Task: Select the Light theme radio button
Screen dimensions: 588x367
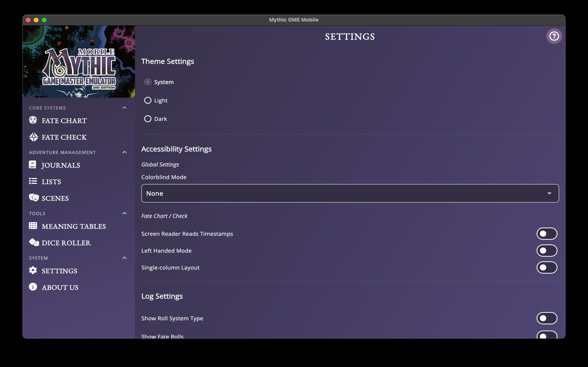Action: 148,100
